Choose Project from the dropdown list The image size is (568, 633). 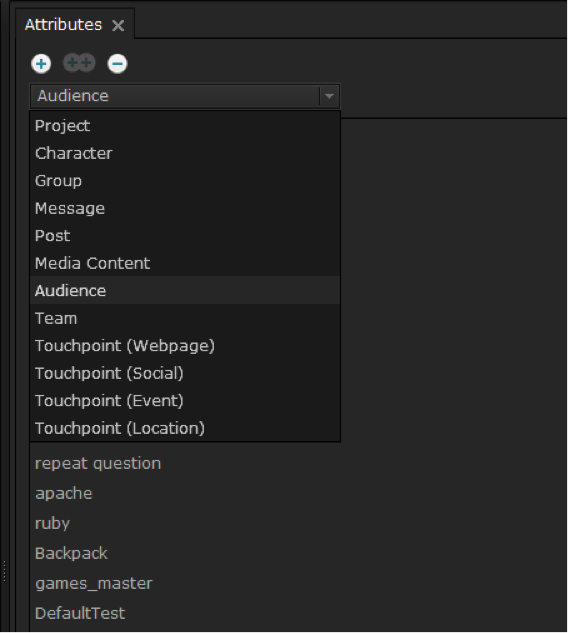(185, 126)
